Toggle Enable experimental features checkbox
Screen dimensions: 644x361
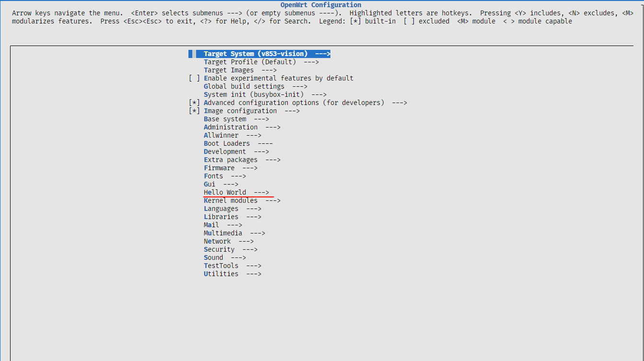click(194, 78)
